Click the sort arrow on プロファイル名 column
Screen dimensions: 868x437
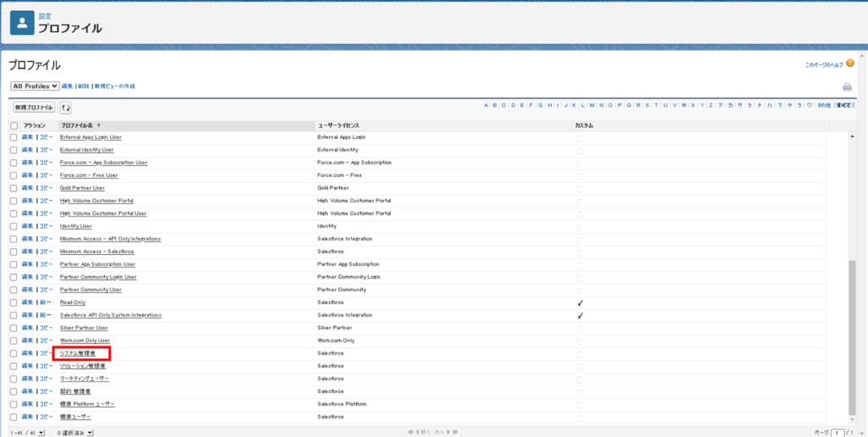(x=100, y=125)
